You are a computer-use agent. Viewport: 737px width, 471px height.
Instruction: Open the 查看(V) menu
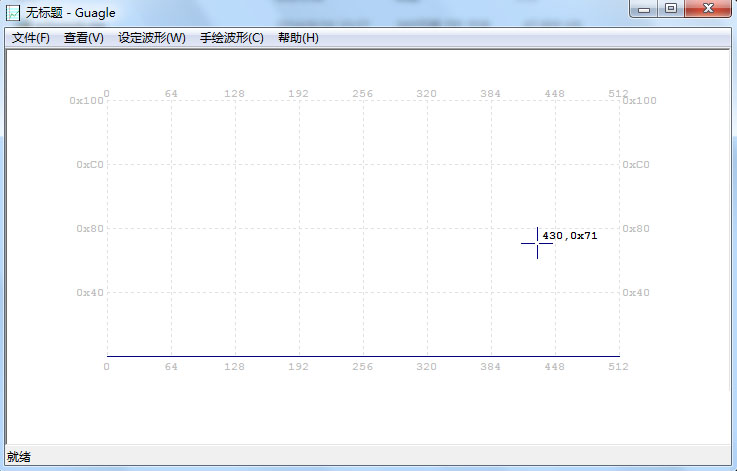[83, 38]
